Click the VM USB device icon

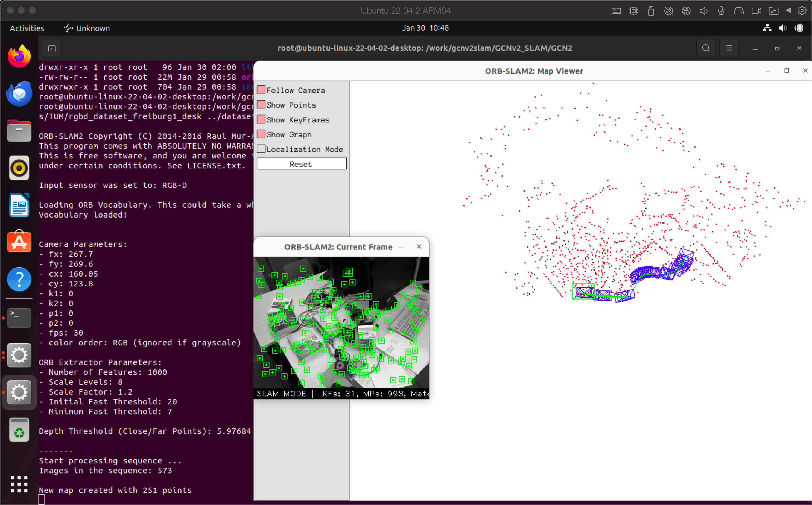(651, 11)
